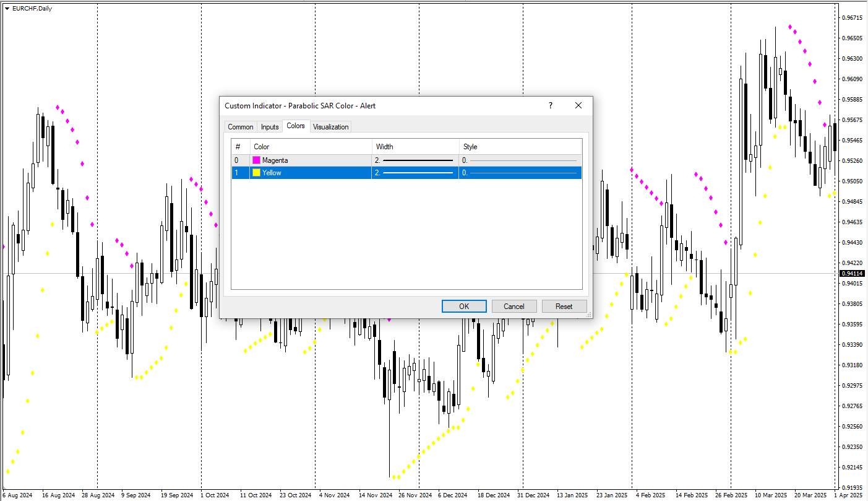Click the 0.91935 price axis label
This screenshot has width=868, height=501.
853,487
